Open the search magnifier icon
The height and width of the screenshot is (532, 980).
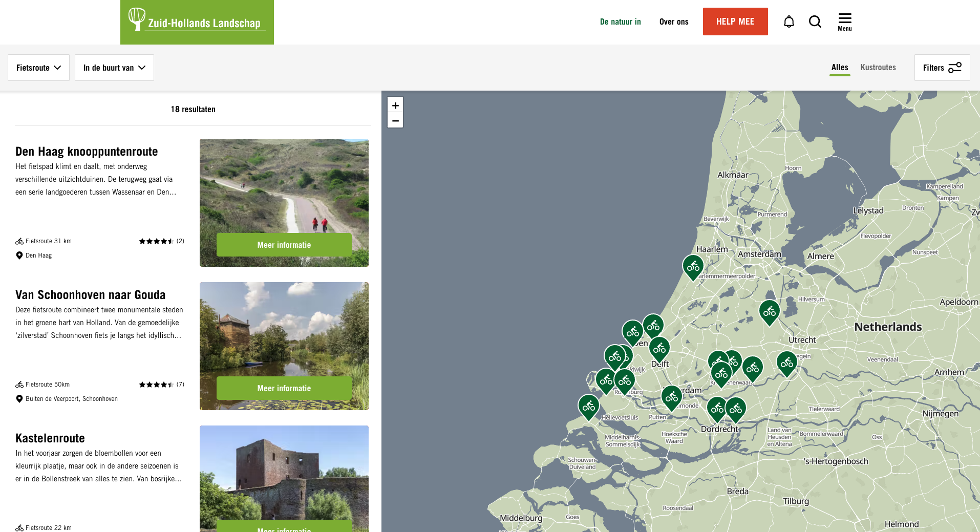pos(815,22)
